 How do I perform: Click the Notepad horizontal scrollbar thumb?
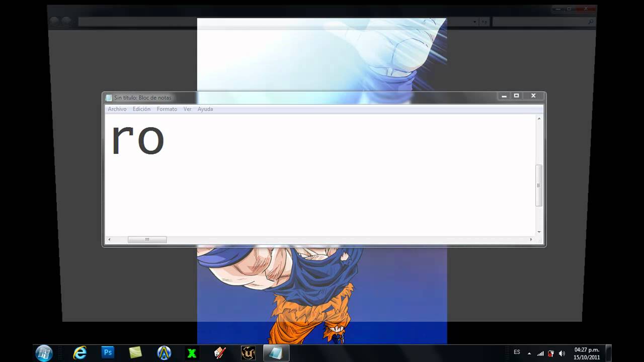click(147, 240)
